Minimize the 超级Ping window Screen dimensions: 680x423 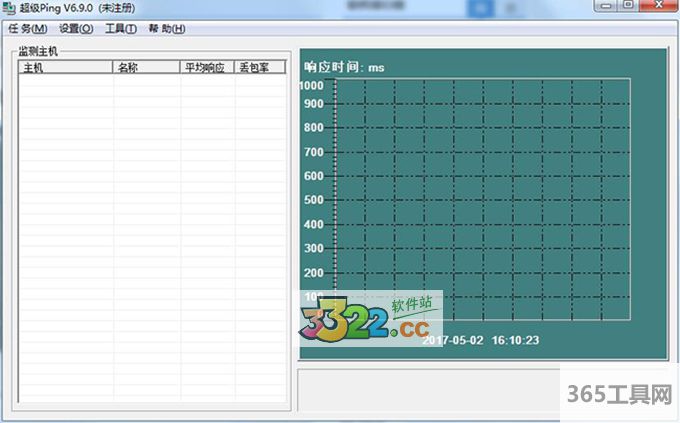[x=604, y=6]
